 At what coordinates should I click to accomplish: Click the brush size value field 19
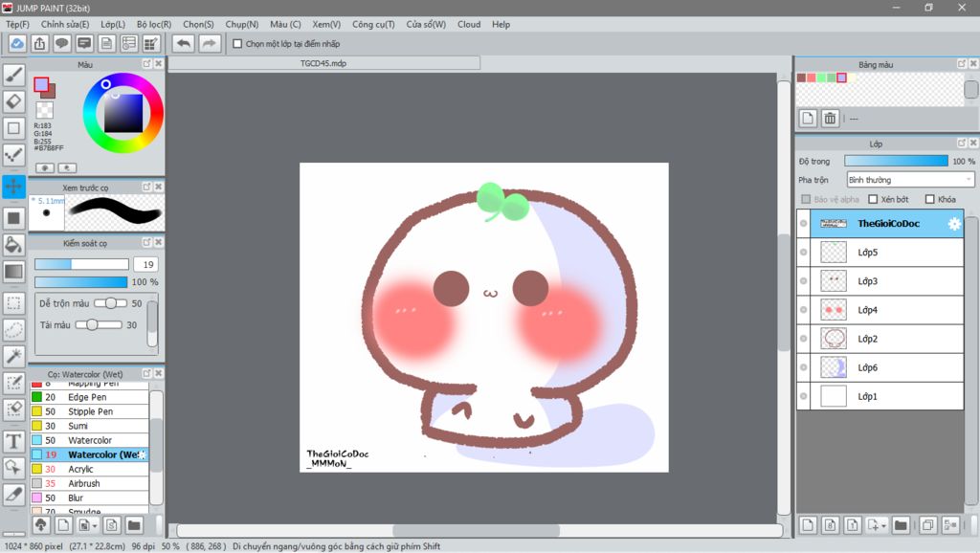click(x=145, y=264)
